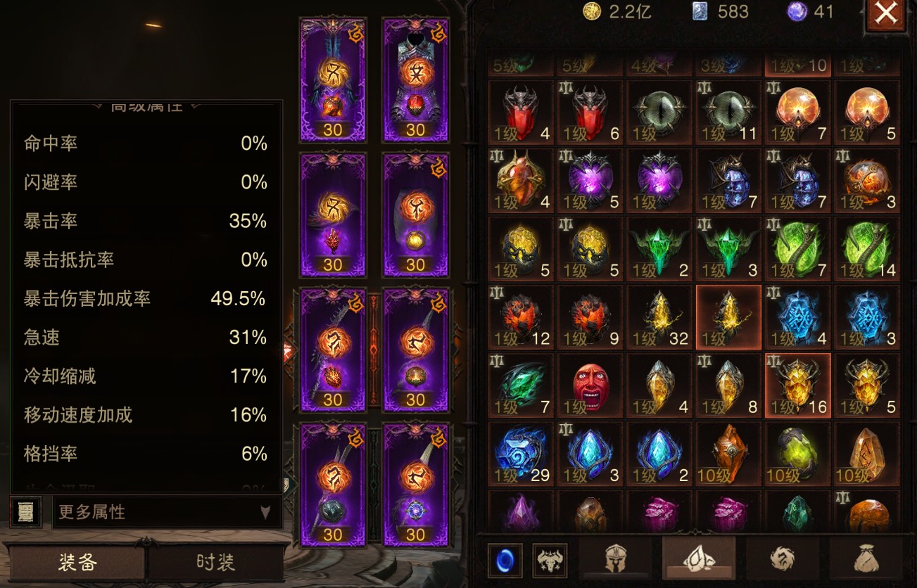
Task: Open the blue portal icon
Action: tap(504, 561)
